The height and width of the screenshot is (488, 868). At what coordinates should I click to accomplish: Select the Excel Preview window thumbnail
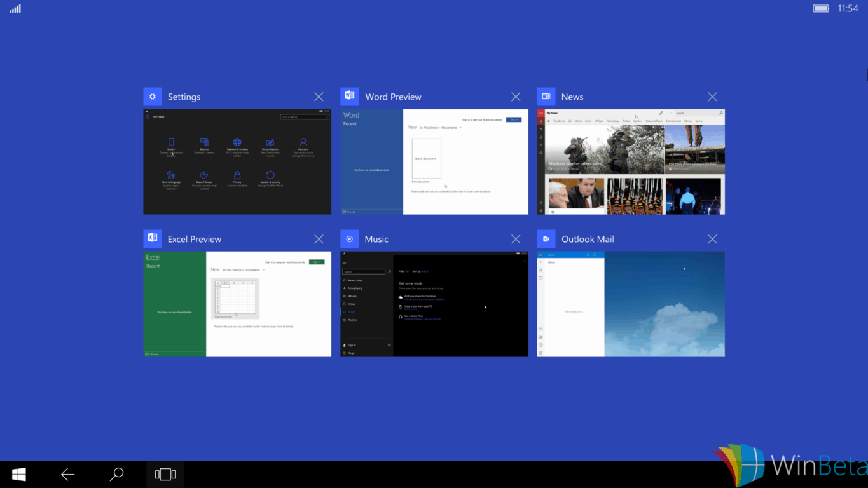(x=237, y=304)
